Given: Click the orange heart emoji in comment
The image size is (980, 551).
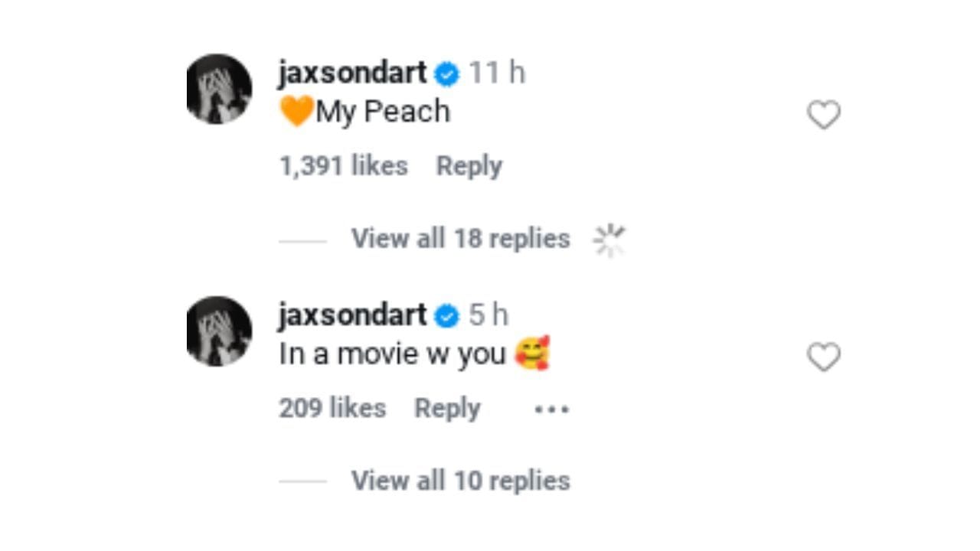Looking at the screenshot, I should pos(296,112).
